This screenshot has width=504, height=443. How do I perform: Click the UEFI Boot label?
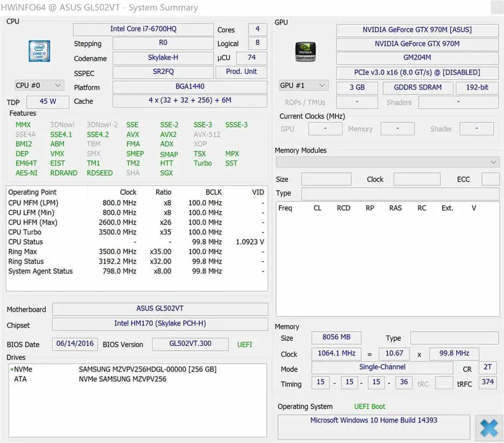point(370,406)
